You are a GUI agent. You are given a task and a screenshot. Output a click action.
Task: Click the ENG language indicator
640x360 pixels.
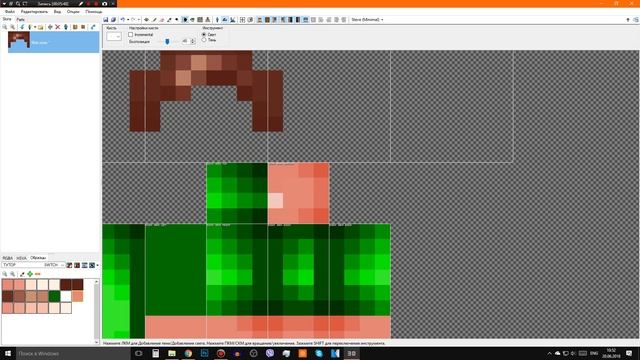click(x=594, y=353)
